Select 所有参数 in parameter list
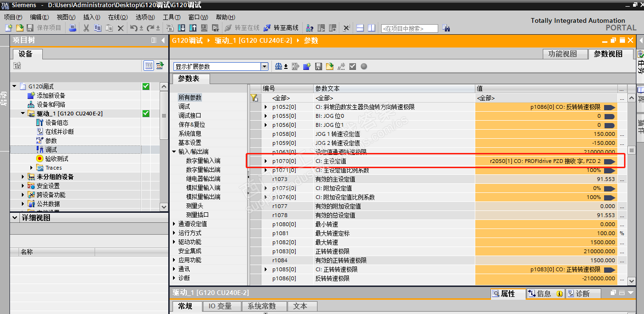 click(190, 97)
